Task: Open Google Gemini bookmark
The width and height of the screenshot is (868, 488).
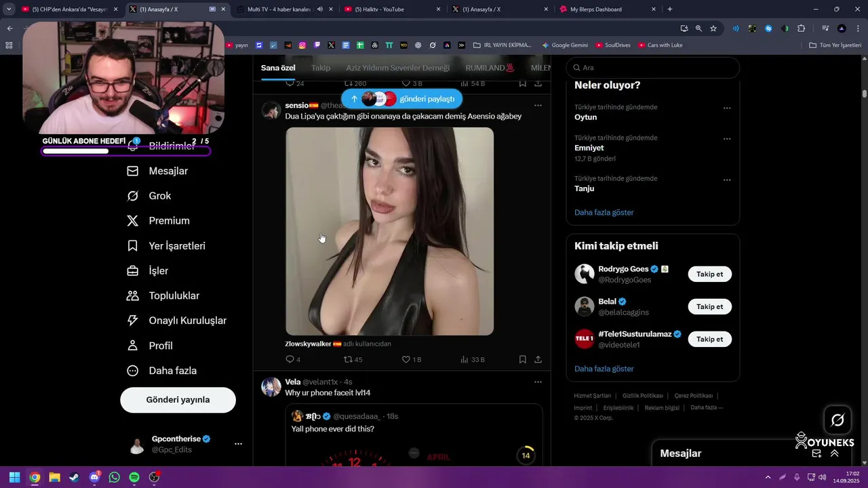Action: (x=565, y=45)
